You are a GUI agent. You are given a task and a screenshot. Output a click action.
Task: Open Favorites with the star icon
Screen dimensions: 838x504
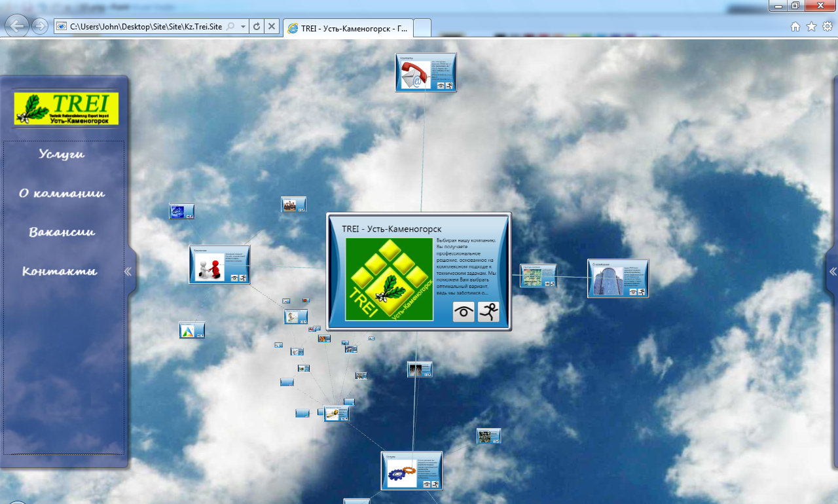click(811, 26)
